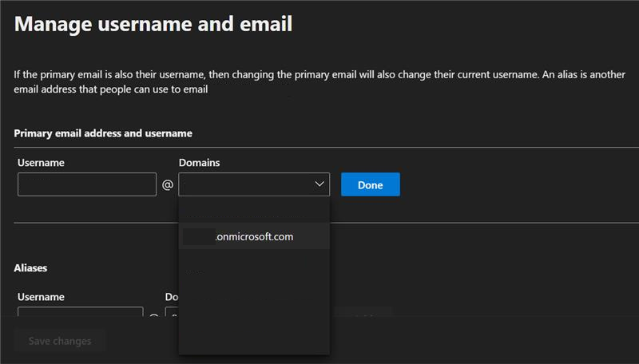Click the Aliases section heading
The height and width of the screenshot is (364, 639).
[x=30, y=268]
